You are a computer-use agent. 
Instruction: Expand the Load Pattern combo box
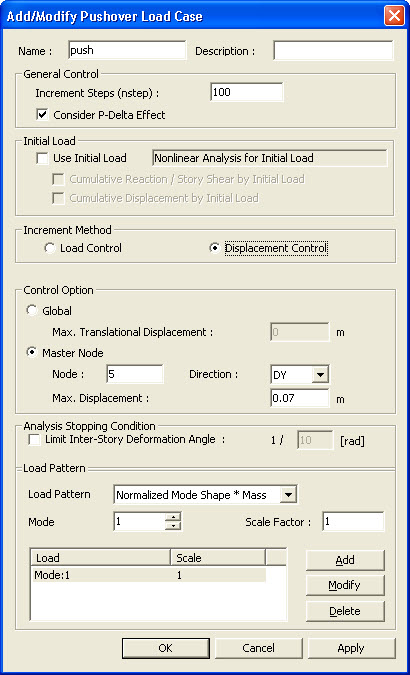pyautogui.click(x=288, y=495)
